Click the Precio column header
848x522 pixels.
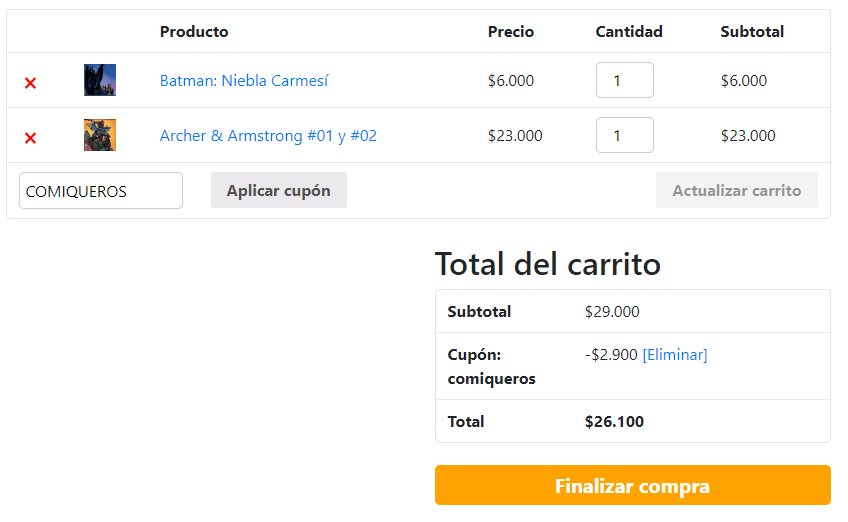pos(511,32)
